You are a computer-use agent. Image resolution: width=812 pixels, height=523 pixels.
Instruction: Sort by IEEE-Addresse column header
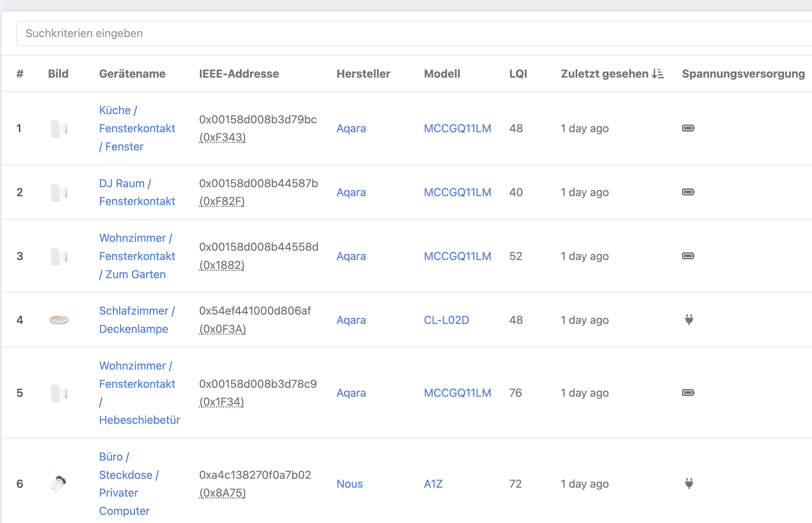tap(239, 74)
